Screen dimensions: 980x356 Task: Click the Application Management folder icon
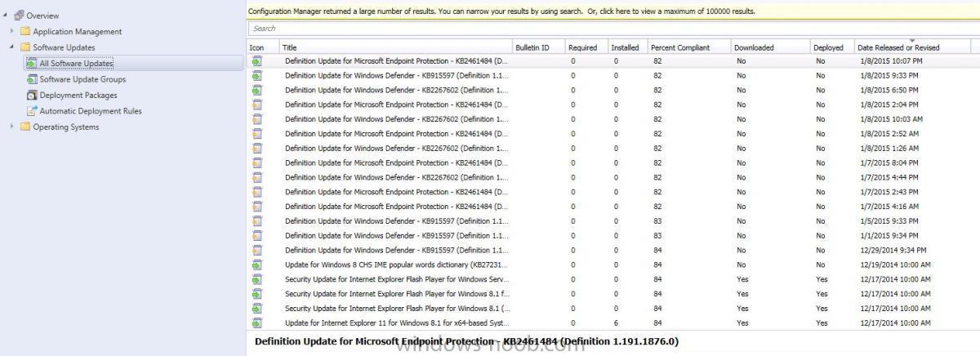coord(25,31)
